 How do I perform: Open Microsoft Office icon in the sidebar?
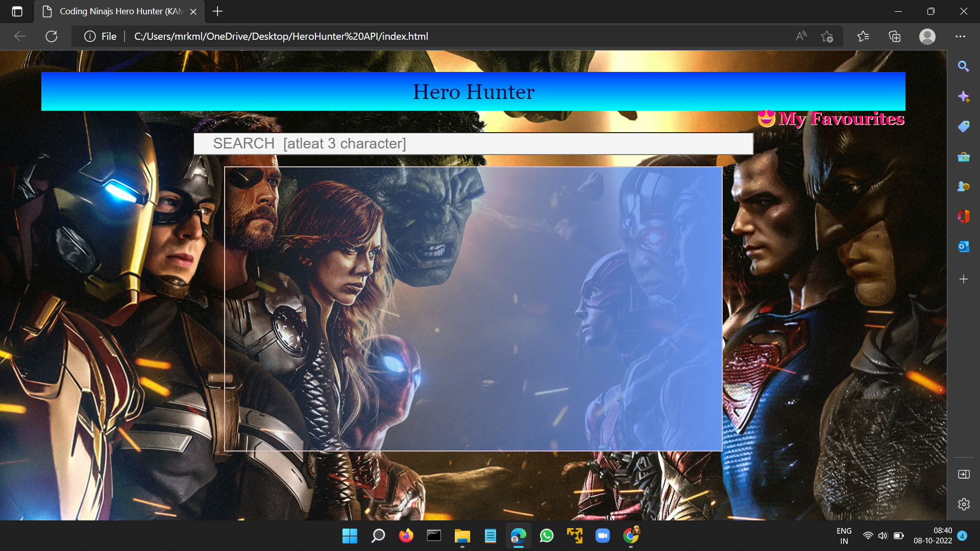[964, 216]
